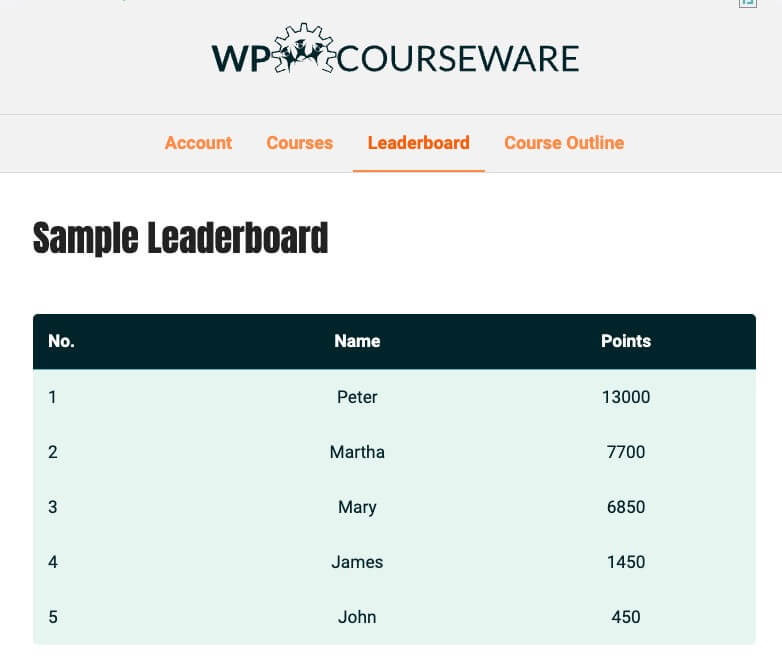Click the WP Courseware logo

(395, 50)
